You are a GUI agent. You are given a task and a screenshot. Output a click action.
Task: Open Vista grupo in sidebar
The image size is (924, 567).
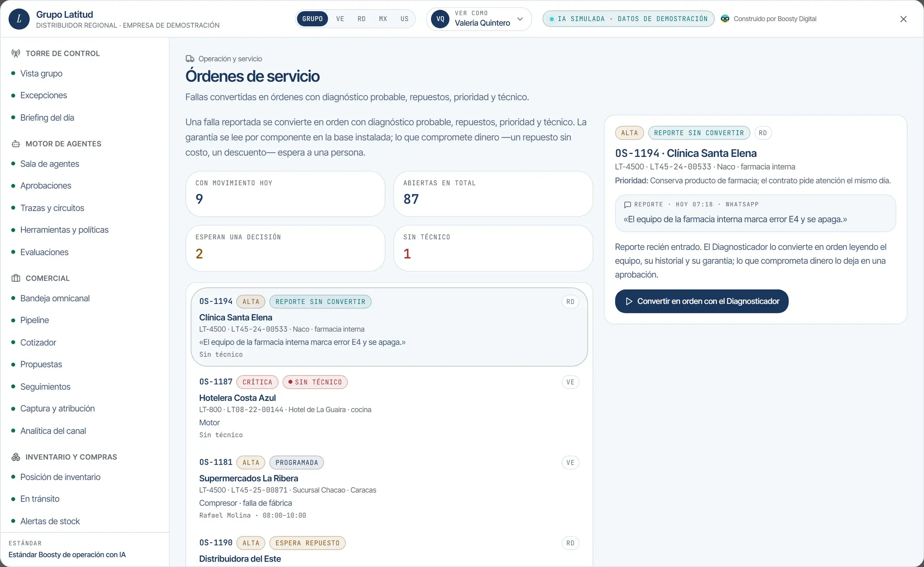pyautogui.click(x=41, y=73)
